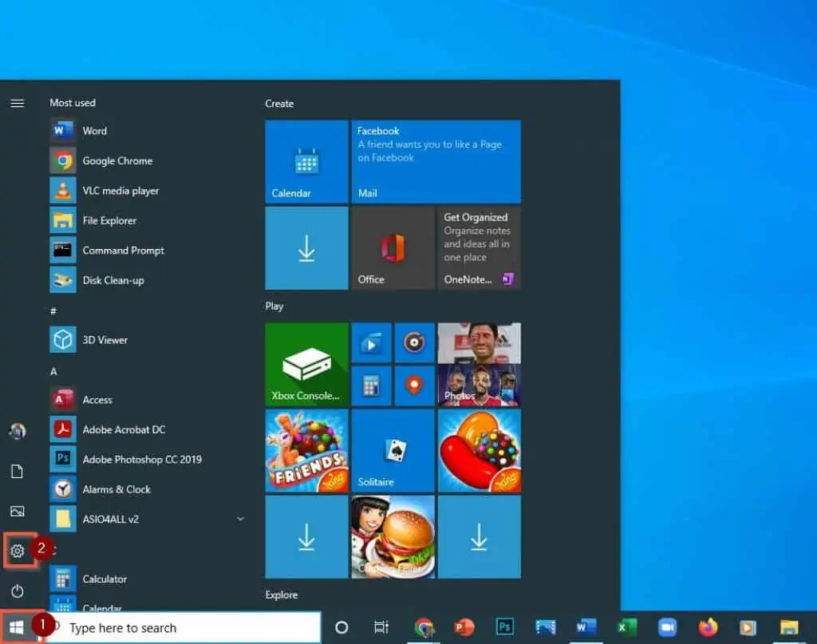Open the user account picture in Start rail

(x=18, y=431)
